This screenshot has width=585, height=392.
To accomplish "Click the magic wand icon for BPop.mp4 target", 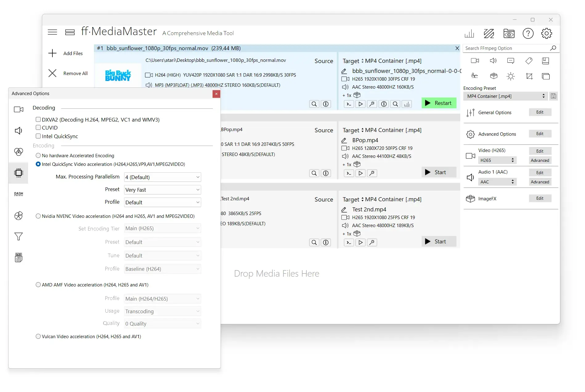I will 372,173.
